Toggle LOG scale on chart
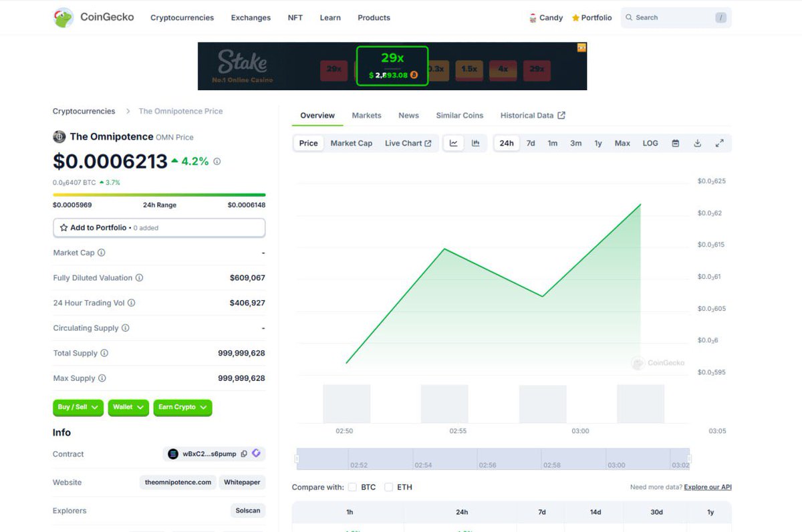The height and width of the screenshot is (532, 802). 650,143
